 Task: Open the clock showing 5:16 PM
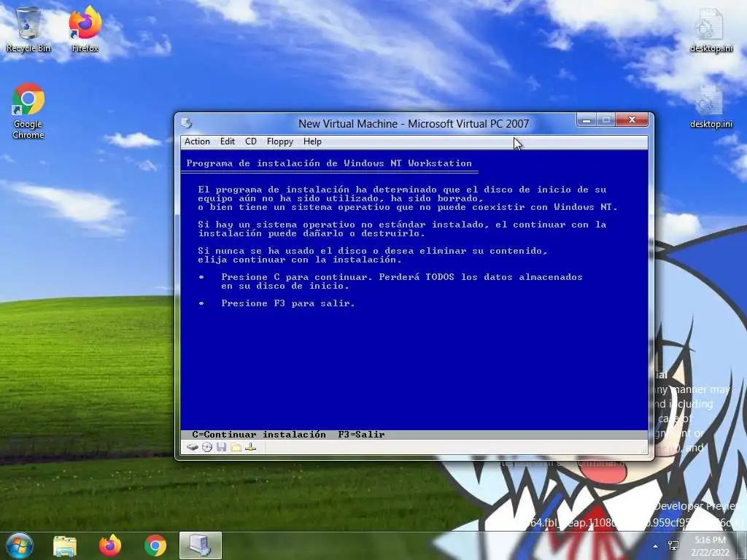point(710,546)
